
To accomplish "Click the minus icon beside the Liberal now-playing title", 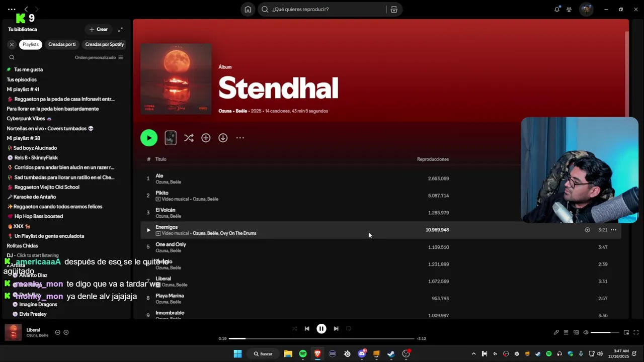I will click(x=57, y=332).
